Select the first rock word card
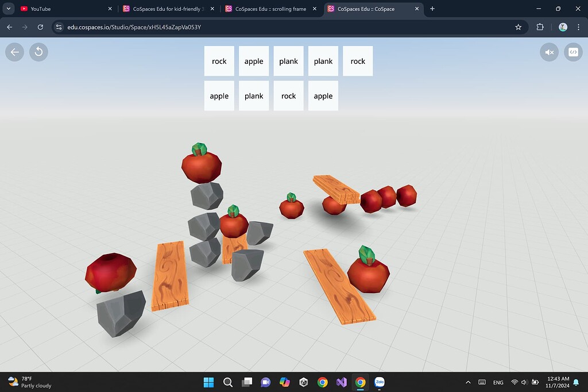 [219, 61]
